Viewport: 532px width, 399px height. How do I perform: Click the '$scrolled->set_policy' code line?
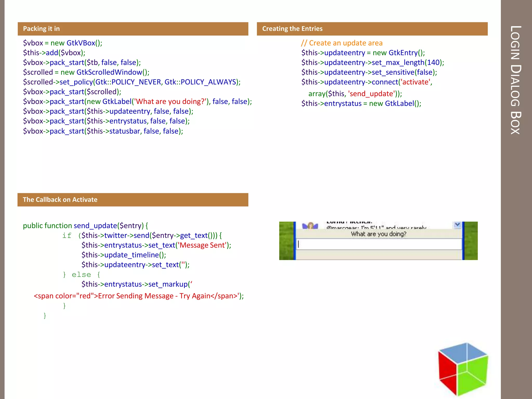tap(132, 82)
